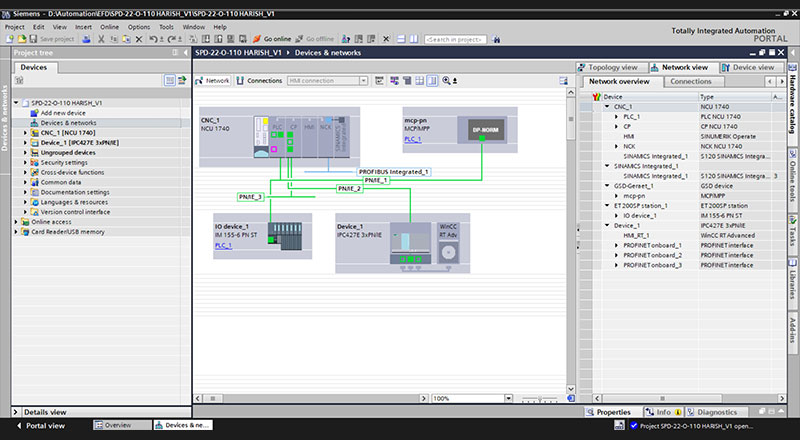800x440 pixels.
Task: Select Devices & networks in project tree
Action: pos(68,123)
